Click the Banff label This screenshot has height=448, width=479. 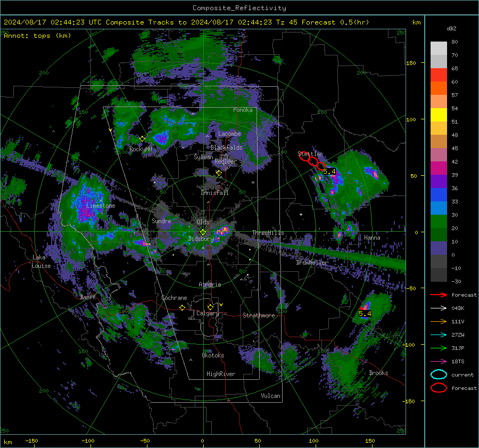pyautogui.click(x=88, y=297)
